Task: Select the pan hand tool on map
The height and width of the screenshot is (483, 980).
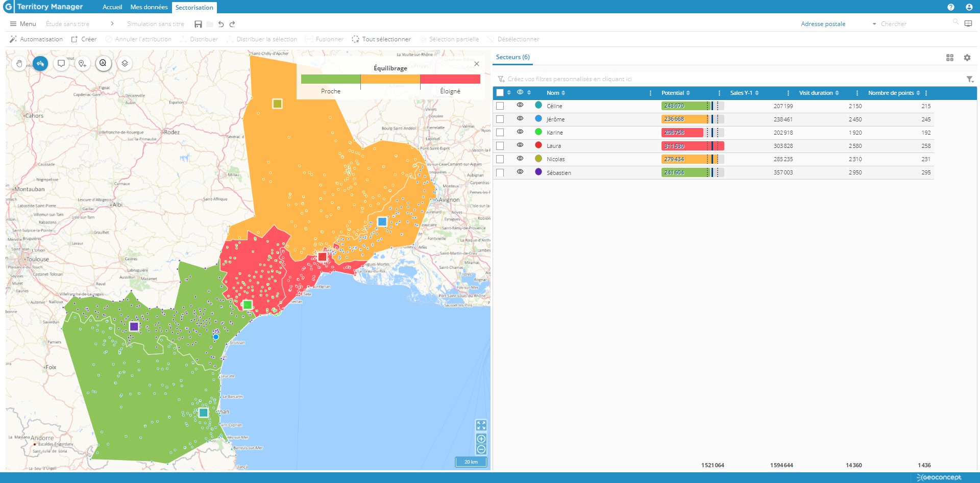Action: point(19,64)
